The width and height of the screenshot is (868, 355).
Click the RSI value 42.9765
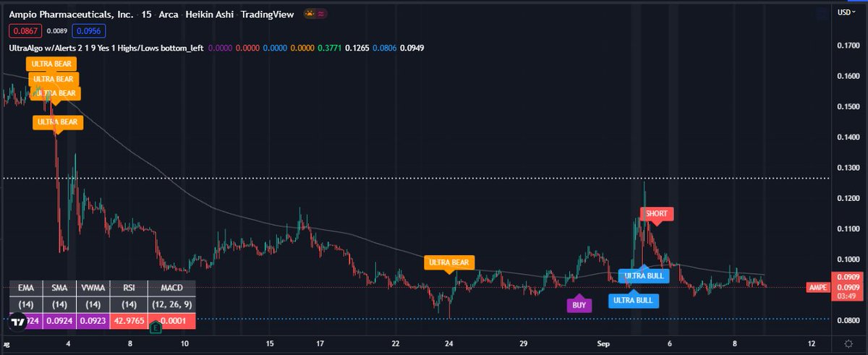129,321
